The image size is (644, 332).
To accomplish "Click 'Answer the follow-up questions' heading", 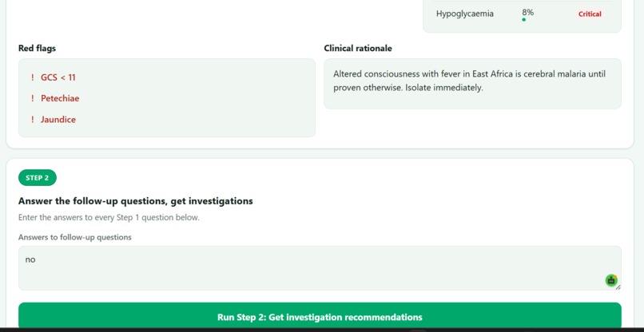I will click(136, 201).
